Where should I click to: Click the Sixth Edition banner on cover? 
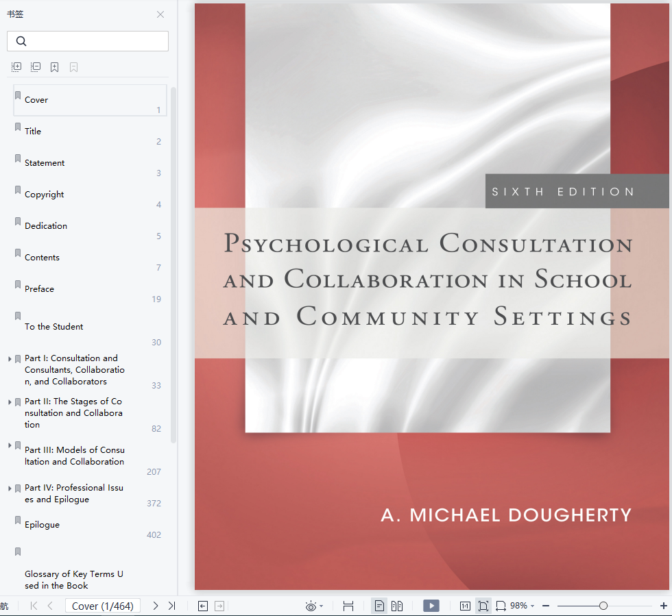(x=577, y=191)
